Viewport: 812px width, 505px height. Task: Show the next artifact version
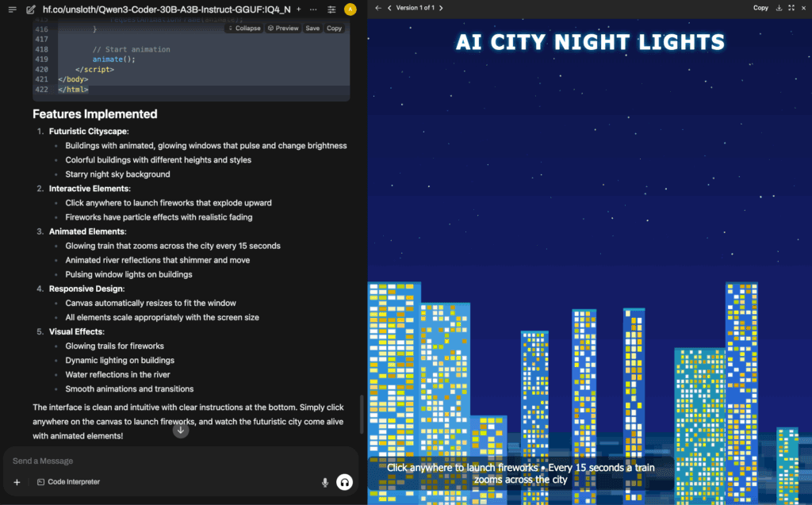tap(441, 8)
